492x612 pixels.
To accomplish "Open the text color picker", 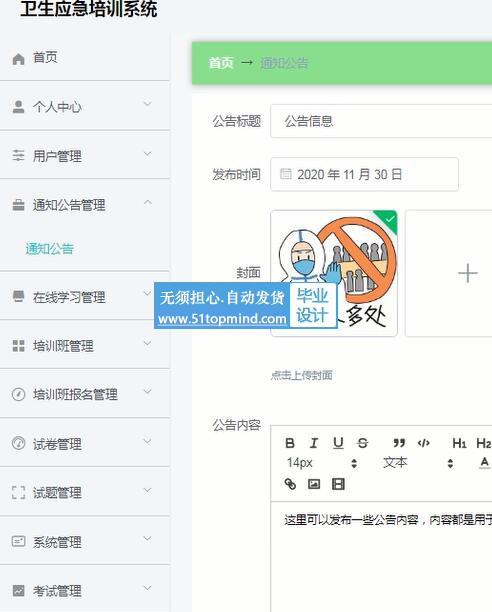I will [x=484, y=463].
